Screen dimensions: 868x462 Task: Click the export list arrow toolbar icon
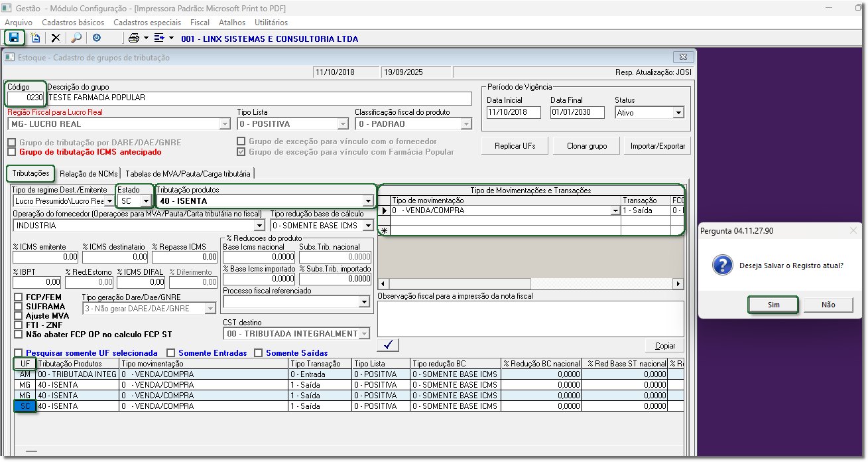[x=159, y=38]
